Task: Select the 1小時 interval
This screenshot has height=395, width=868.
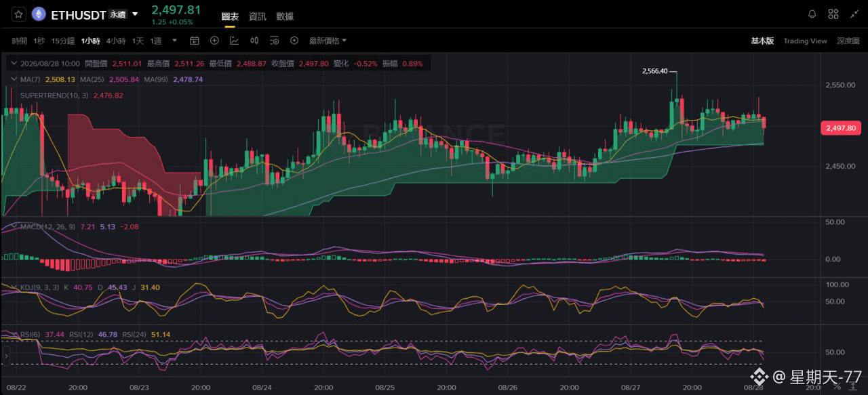Action: point(90,41)
